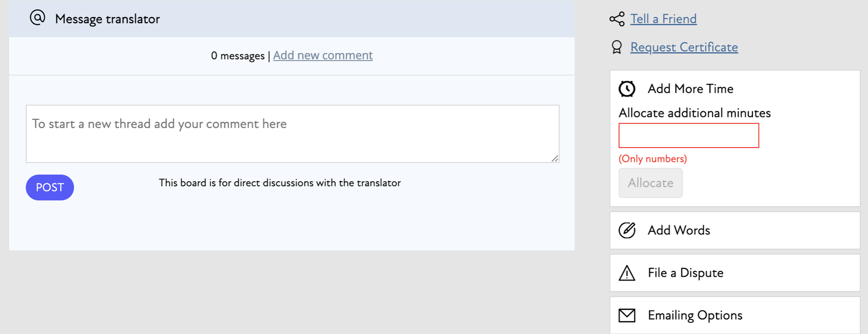Click into the new thread comment box
This screenshot has height=334, width=868.
pyautogui.click(x=292, y=134)
